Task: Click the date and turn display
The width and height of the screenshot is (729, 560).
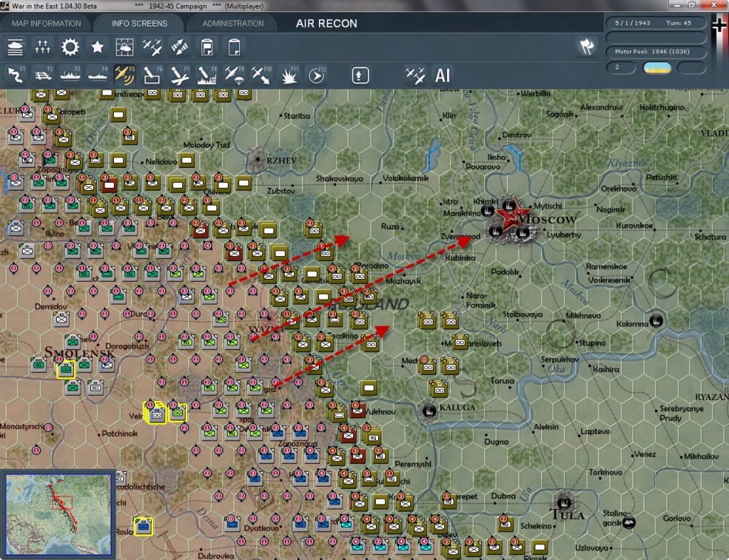Action: (x=656, y=23)
